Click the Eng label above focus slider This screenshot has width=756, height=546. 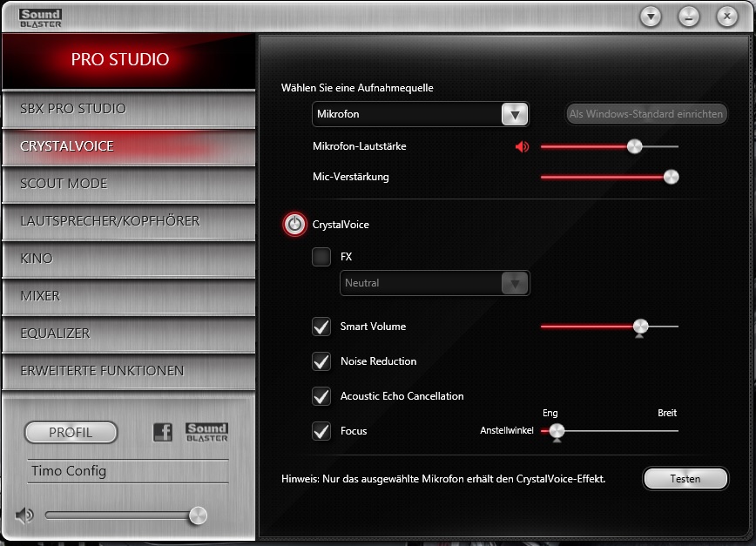(x=550, y=413)
